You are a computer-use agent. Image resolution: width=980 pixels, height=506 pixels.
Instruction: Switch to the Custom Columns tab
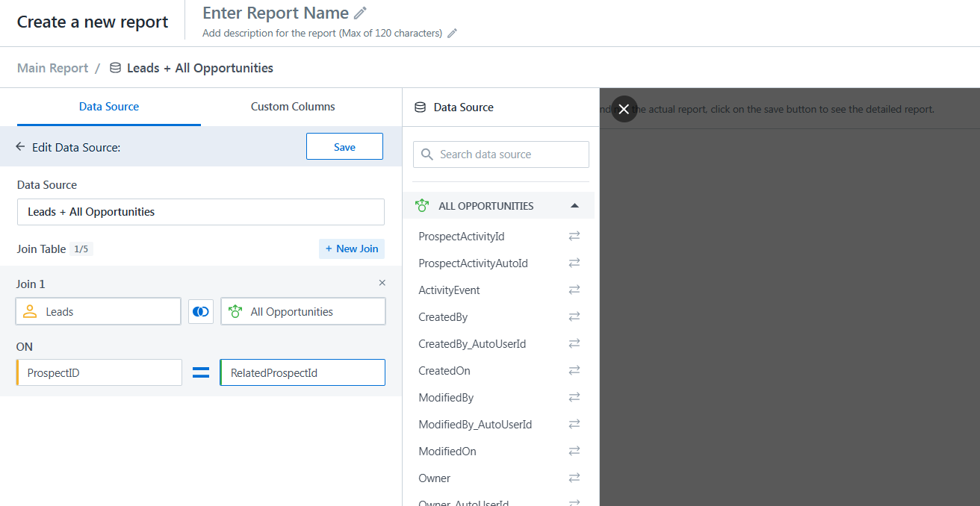coord(293,107)
